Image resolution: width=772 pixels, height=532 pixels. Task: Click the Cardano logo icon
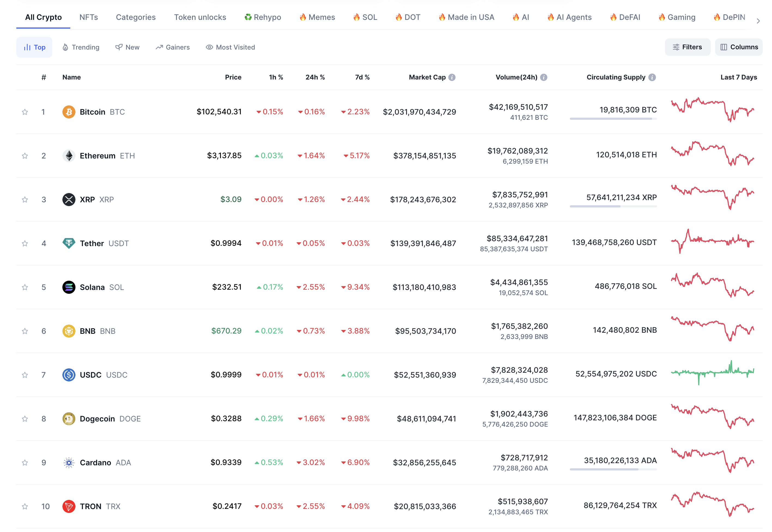point(69,463)
